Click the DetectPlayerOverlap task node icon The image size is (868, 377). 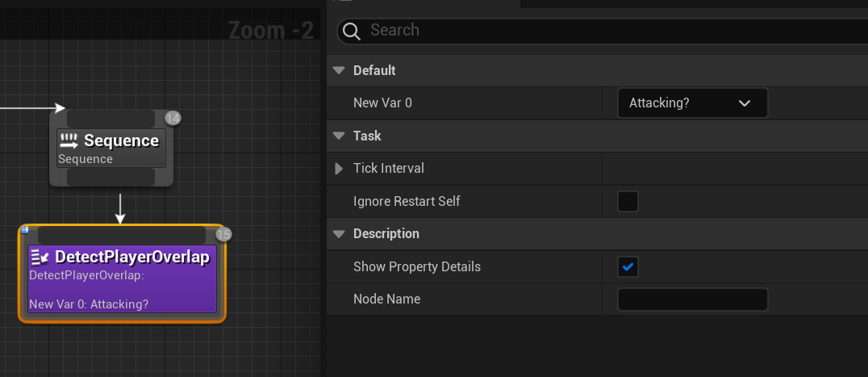tap(40, 258)
